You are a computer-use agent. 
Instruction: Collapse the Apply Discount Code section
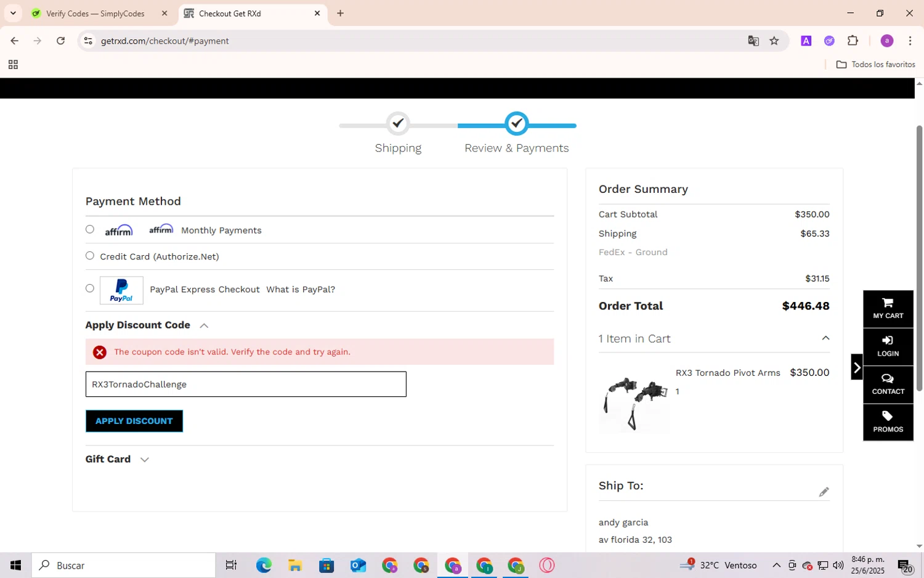(x=204, y=325)
